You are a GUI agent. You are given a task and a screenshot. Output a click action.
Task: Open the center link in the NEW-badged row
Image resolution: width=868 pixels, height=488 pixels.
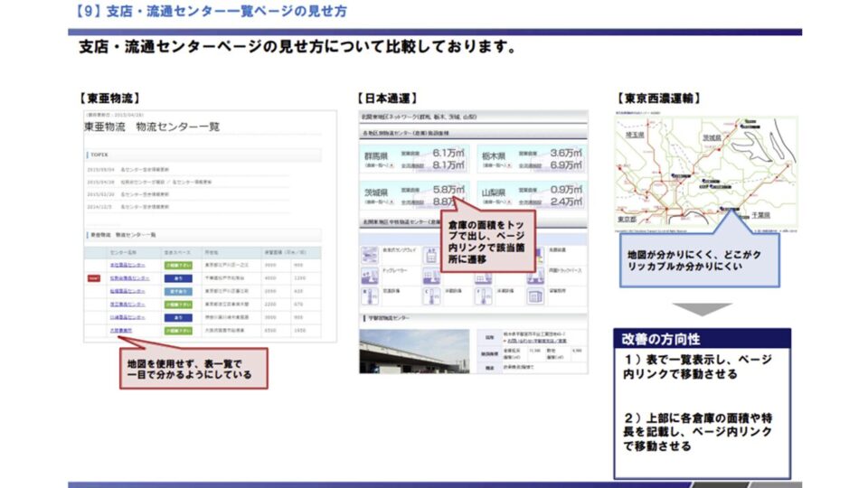pos(127,278)
